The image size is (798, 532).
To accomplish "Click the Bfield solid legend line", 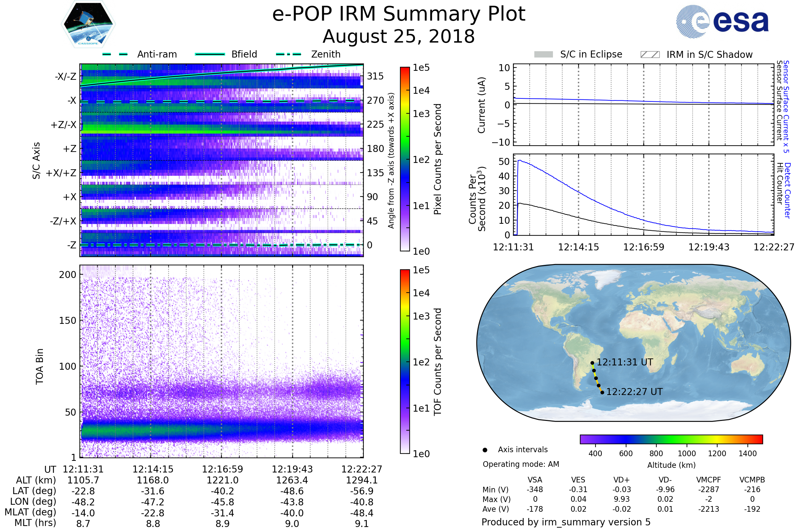I will tap(210, 54).
